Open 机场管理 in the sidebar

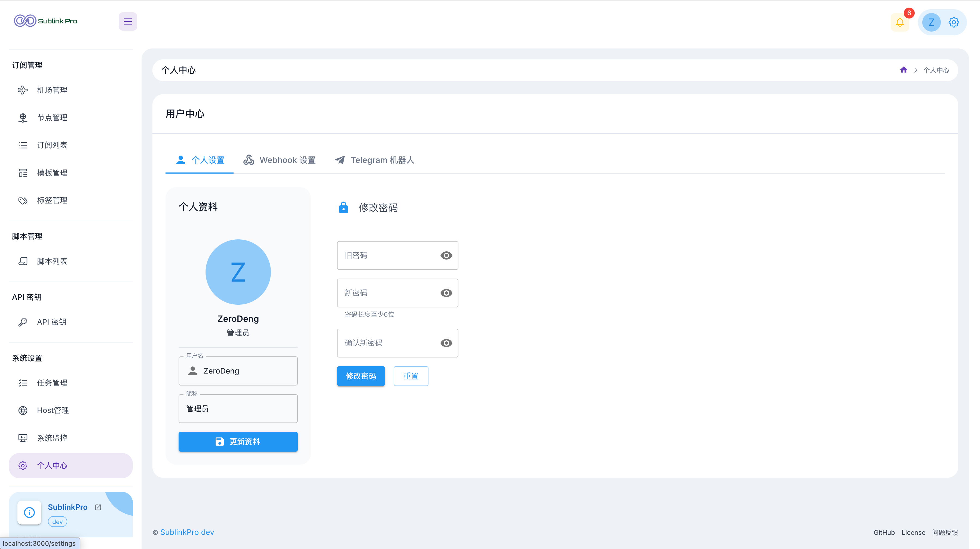tap(71, 90)
